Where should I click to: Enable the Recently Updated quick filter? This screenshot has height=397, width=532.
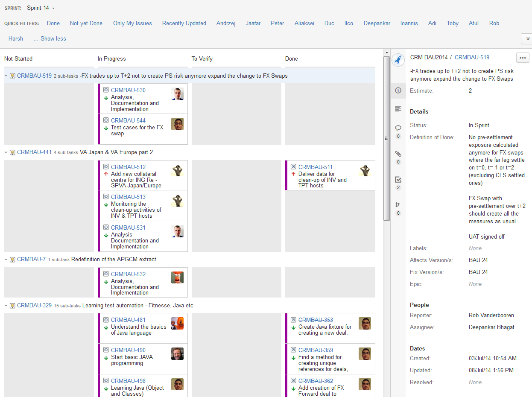[184, 23]
